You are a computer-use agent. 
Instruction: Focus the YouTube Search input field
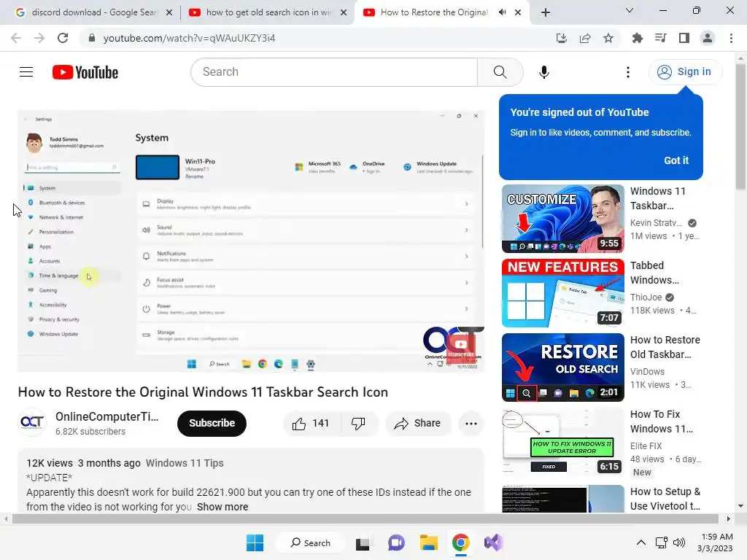tap(334, 72)
